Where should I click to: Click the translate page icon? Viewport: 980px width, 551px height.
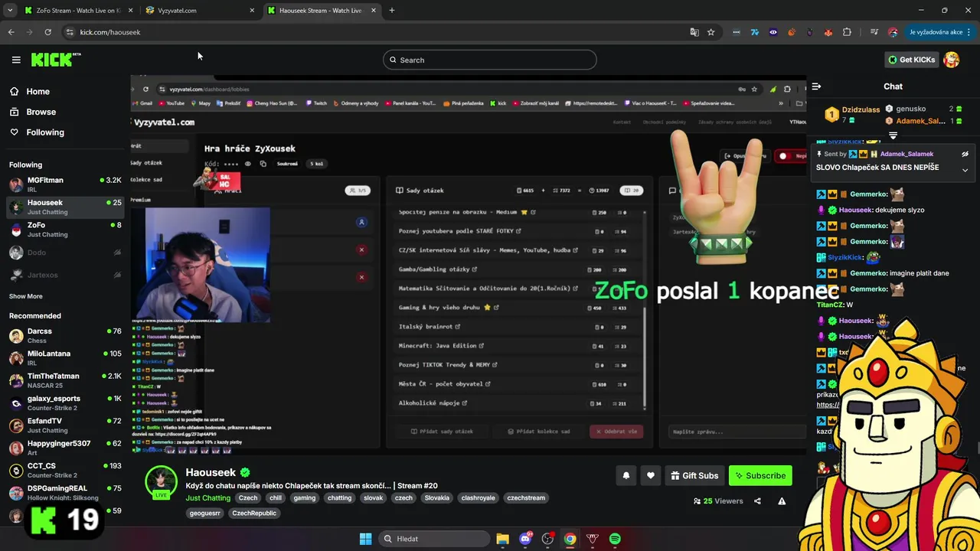(x=694, y=32)
